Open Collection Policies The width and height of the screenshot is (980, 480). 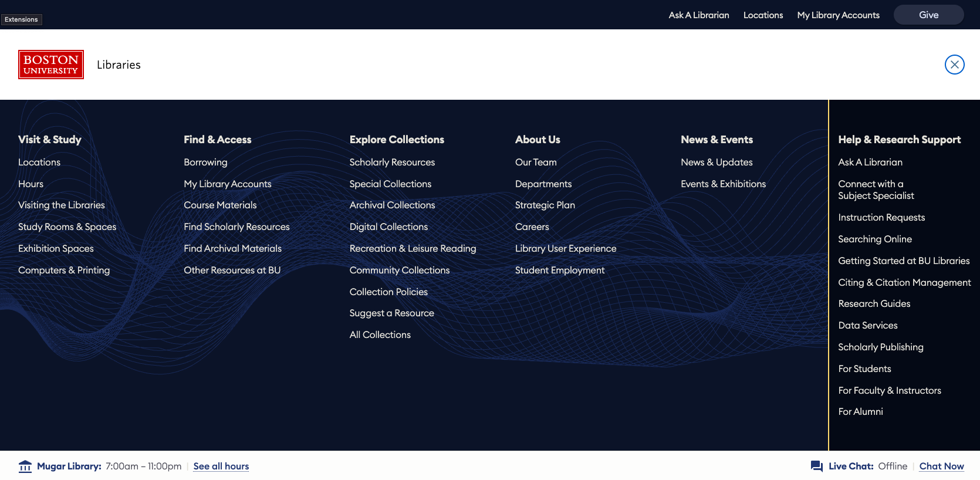tap(388, 292)
